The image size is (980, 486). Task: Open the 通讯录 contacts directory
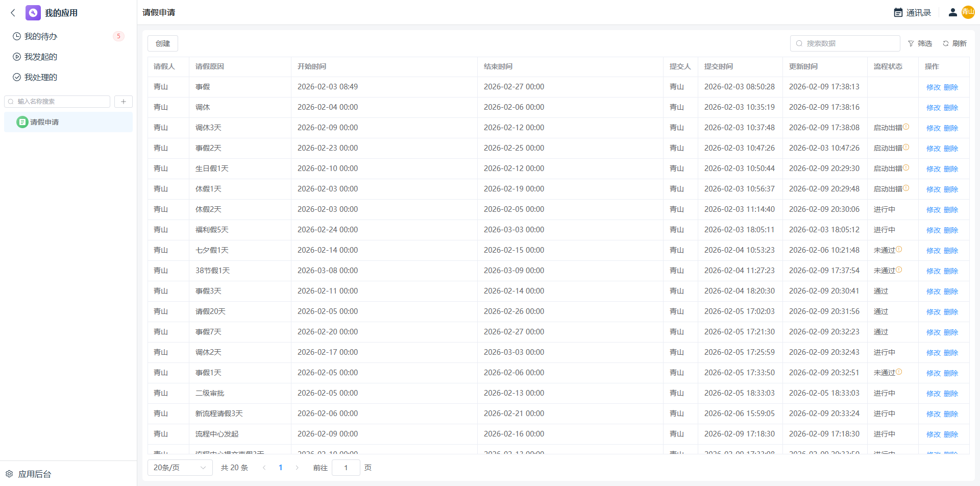point(912,13)
